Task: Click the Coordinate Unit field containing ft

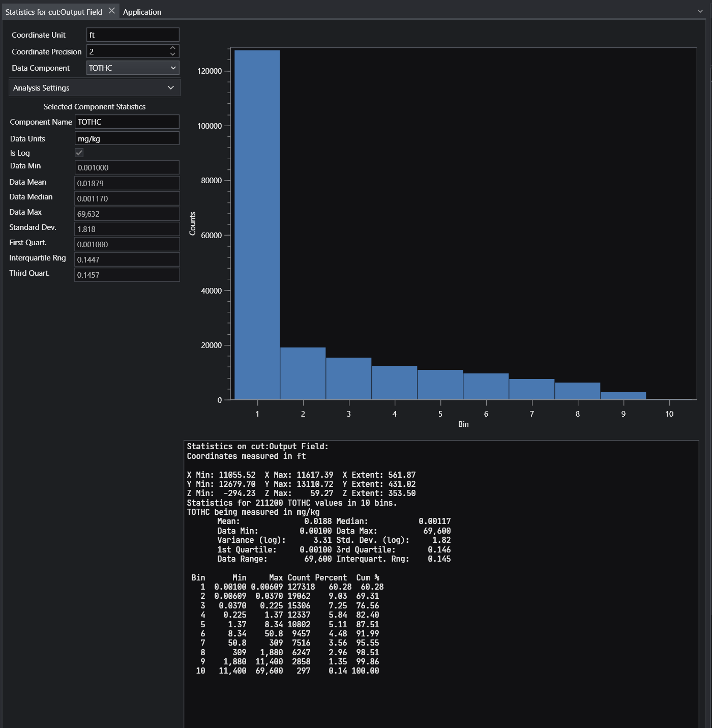Action: point(132,35)
